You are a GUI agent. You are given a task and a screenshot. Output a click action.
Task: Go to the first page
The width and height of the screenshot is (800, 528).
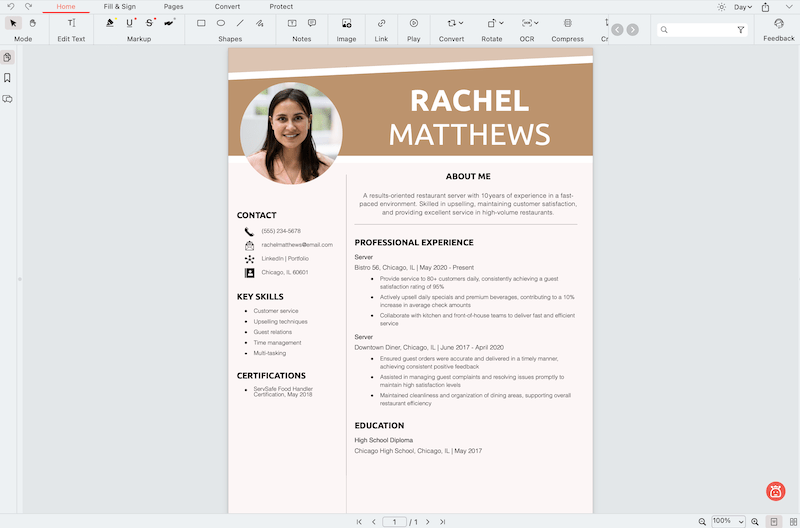click(x=359, y=522)
